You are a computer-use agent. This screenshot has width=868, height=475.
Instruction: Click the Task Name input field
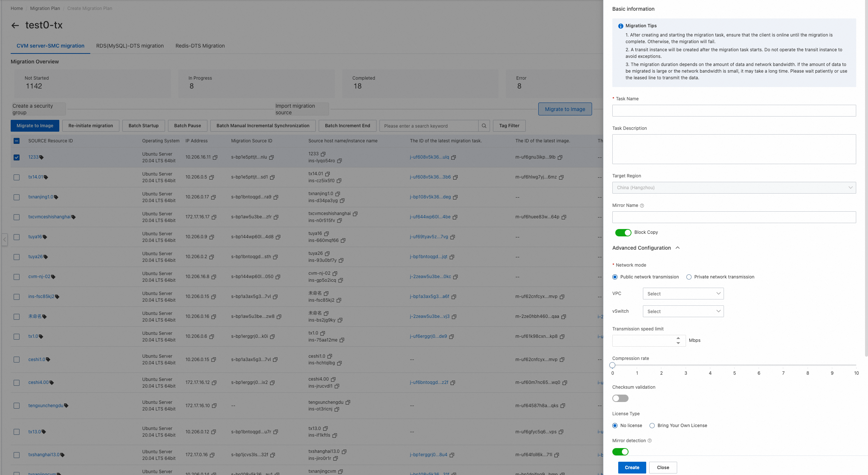tap(734, 111)
